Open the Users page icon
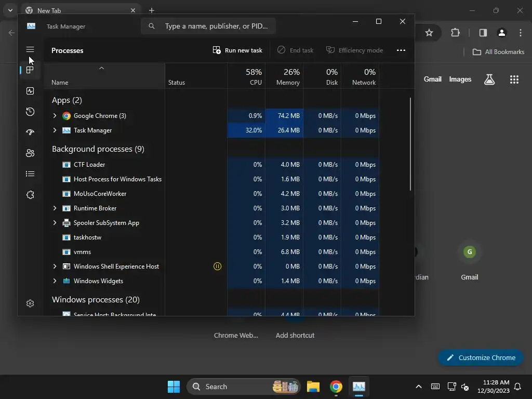 [x=30, y=153]
